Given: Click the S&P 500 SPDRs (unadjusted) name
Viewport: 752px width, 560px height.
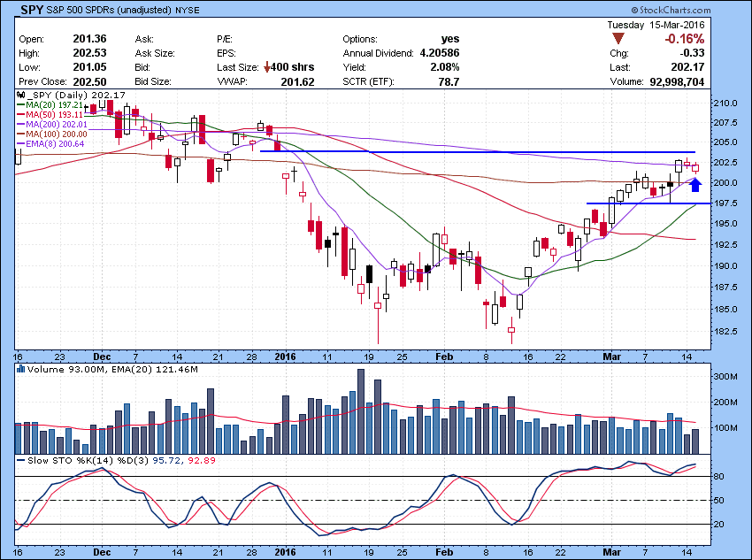Looking at the screenshot, I should click(x=109, y=10).
